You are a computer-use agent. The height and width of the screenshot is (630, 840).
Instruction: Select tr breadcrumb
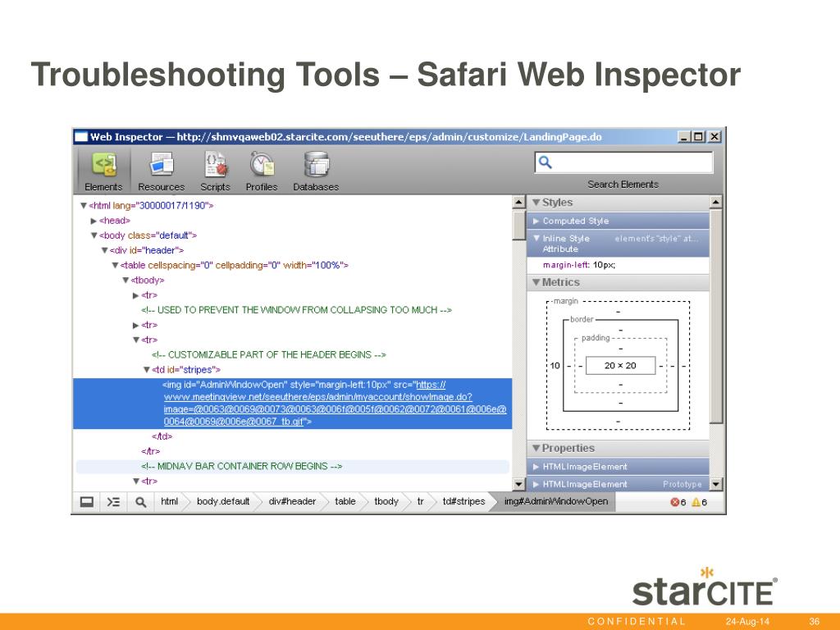(421, 501)
